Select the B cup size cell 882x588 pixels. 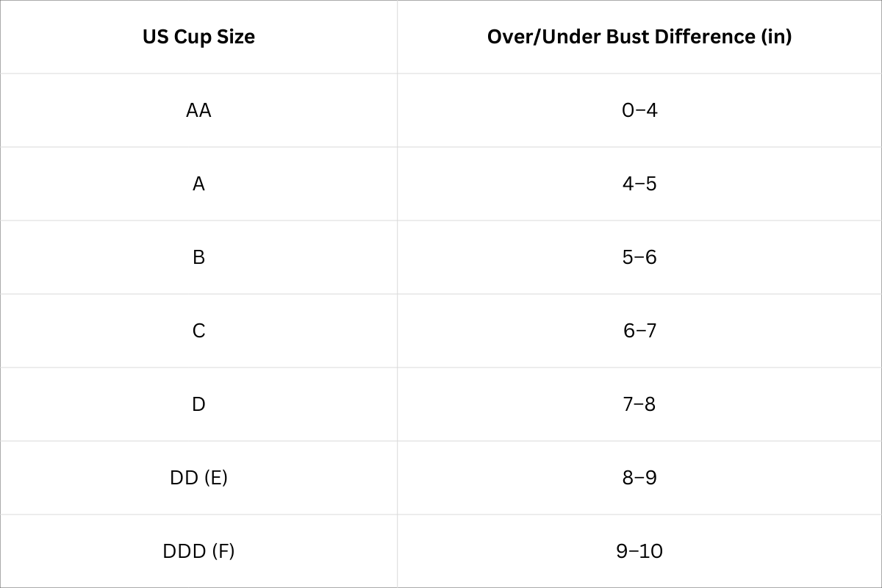198,257
